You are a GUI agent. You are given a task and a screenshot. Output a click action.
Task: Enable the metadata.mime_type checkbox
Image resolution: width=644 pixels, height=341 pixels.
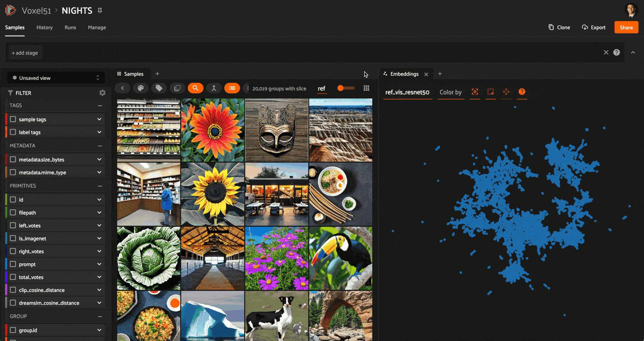pos(13,172)
